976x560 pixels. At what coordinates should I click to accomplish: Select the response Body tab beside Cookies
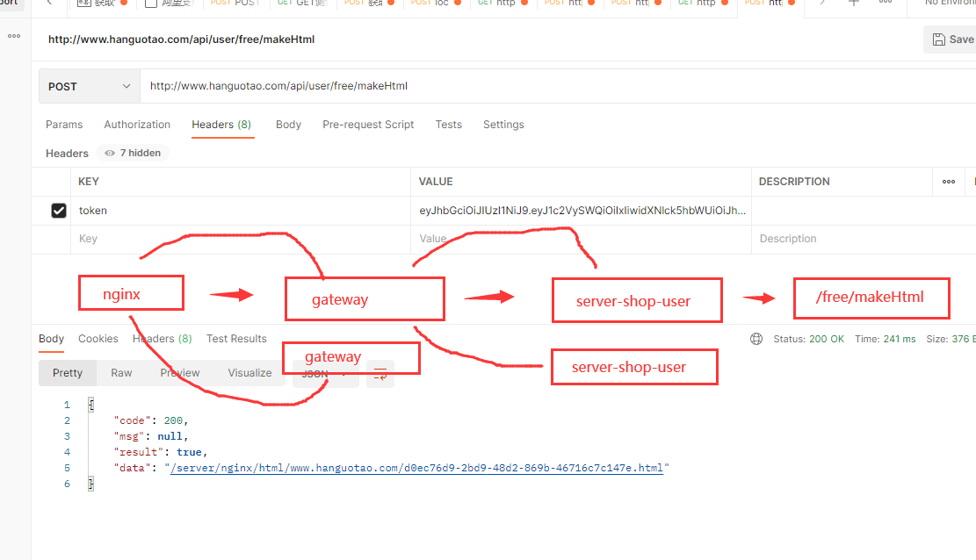[x=51, y=339]
